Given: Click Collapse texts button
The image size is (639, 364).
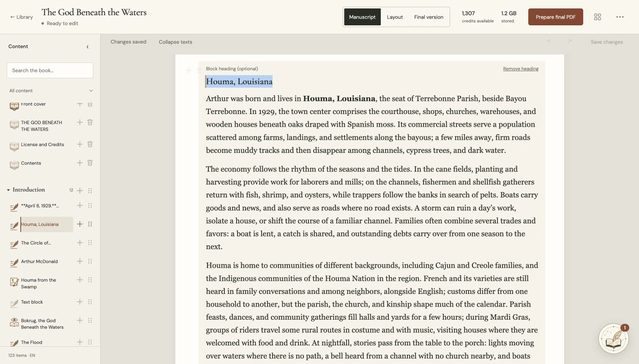Looking at the screenshot, I should (x=175, y=42).
